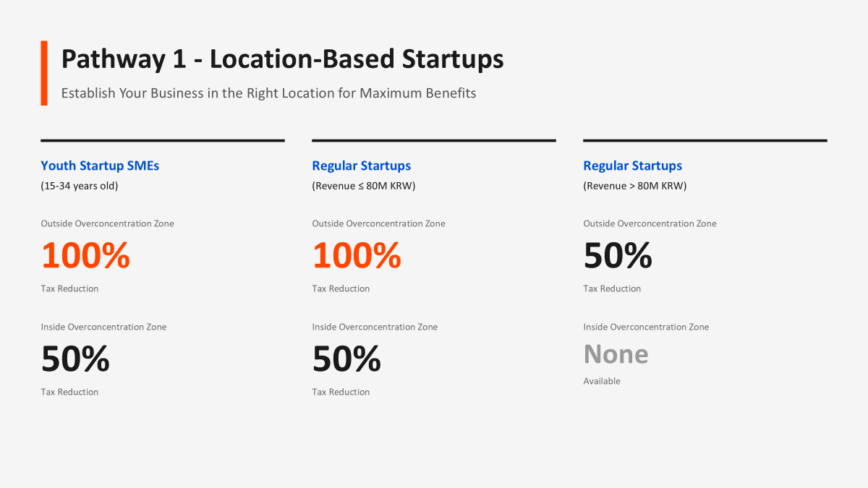Screen dimensions: 868x488
Task: Click the (Revenue ≤ 80M KRW) text
Action: tap(363, 186)
